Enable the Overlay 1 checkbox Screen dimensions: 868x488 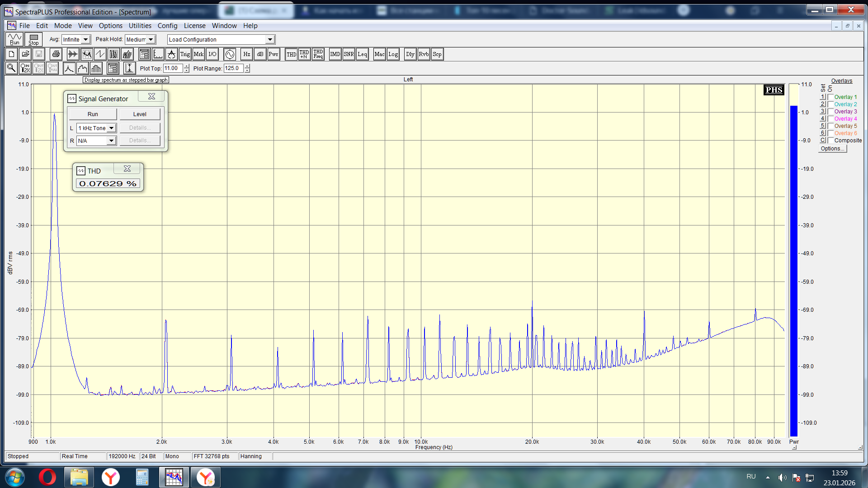pos(830,97)
